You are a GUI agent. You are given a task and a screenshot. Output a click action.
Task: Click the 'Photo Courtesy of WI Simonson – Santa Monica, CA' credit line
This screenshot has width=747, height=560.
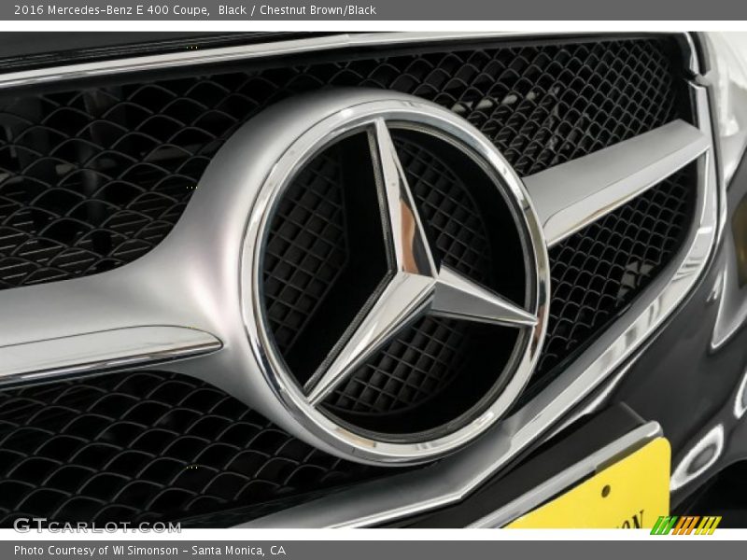pyautogui.click(x=150, y=551)
